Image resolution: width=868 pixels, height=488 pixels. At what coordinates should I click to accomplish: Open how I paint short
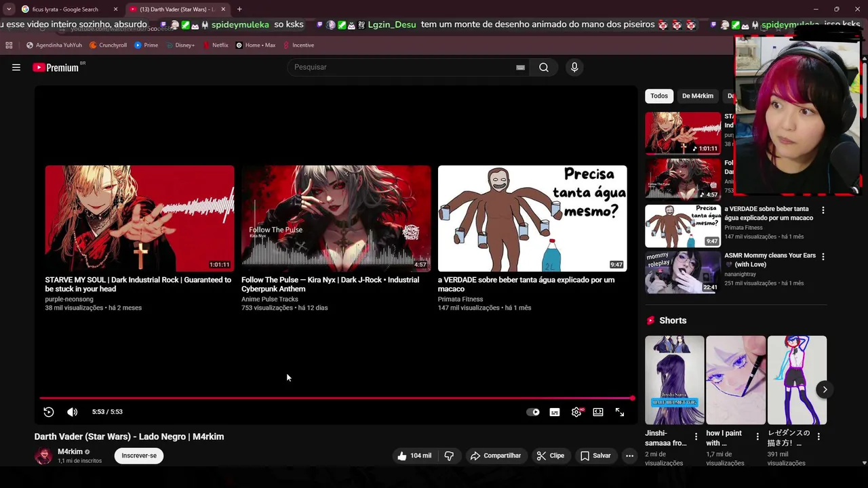(736, 380)
